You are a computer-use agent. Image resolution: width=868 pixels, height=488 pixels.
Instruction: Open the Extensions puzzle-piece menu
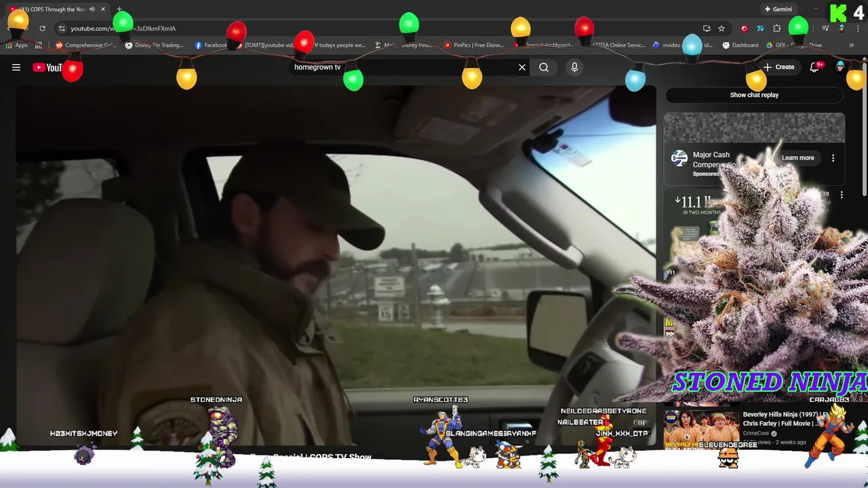[x=777, y=28]
